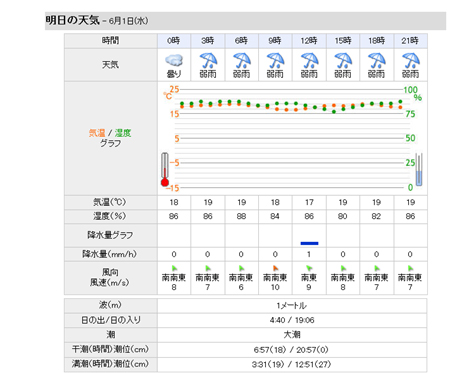Screen dimensions: 450x373
Task: Click the wind arrow above 南東 at 12時
Action: tap(309, 268)
